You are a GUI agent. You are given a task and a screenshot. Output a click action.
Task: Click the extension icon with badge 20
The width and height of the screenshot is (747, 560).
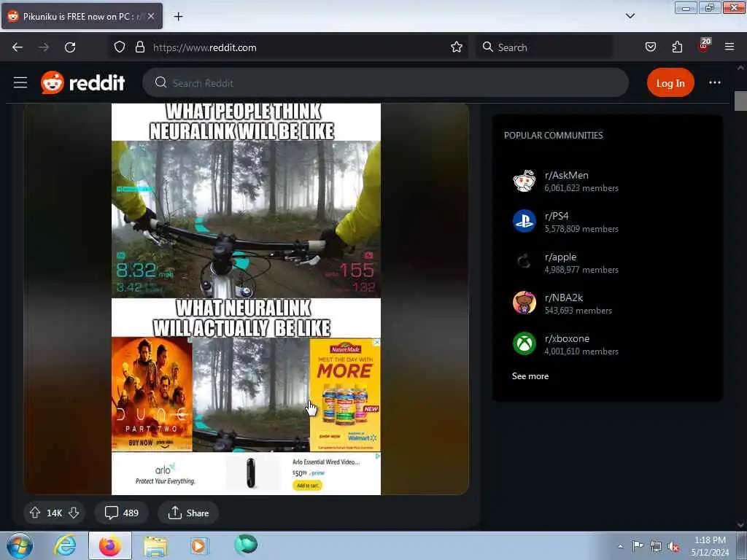704,46
